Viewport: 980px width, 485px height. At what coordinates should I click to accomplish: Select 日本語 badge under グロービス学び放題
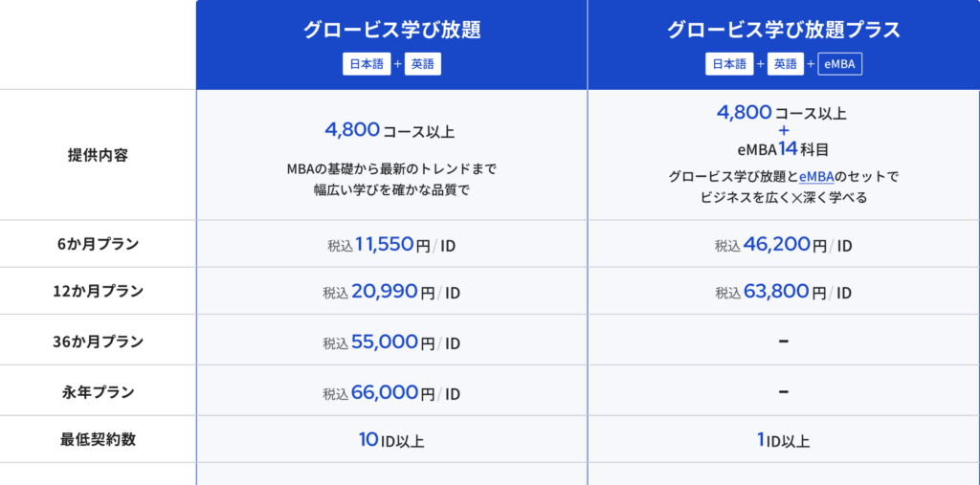pyautogui.click(x=365, y=64)
